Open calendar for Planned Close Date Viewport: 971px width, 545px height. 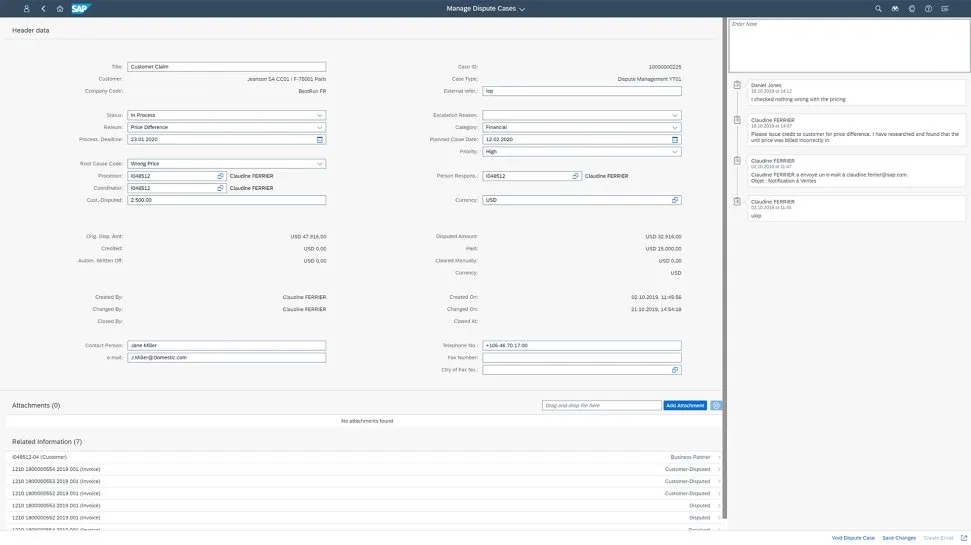[676, 140]
